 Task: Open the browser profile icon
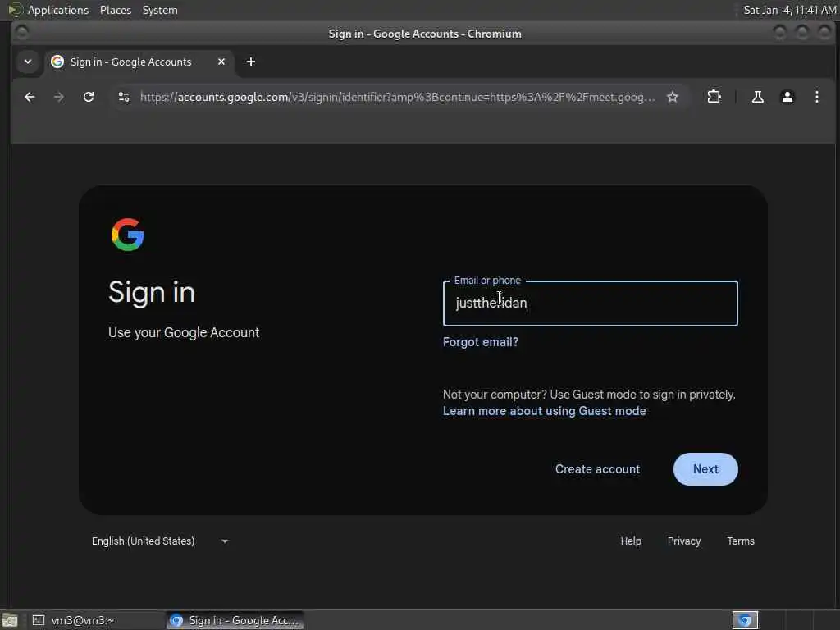(x=787, y=97)
